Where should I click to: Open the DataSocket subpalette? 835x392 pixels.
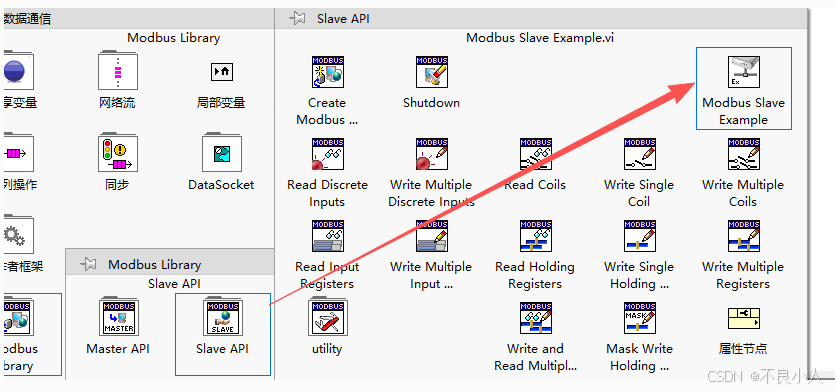222,152
